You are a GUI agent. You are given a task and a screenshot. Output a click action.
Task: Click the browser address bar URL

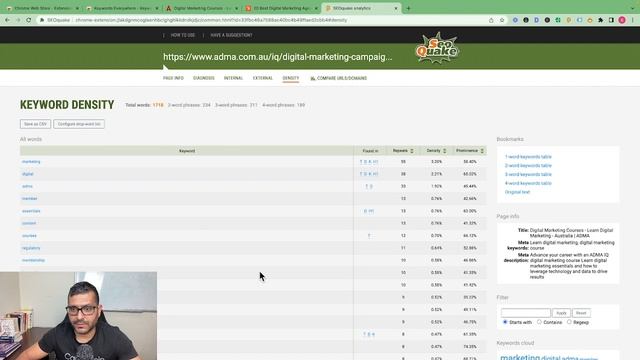(211, 20)
